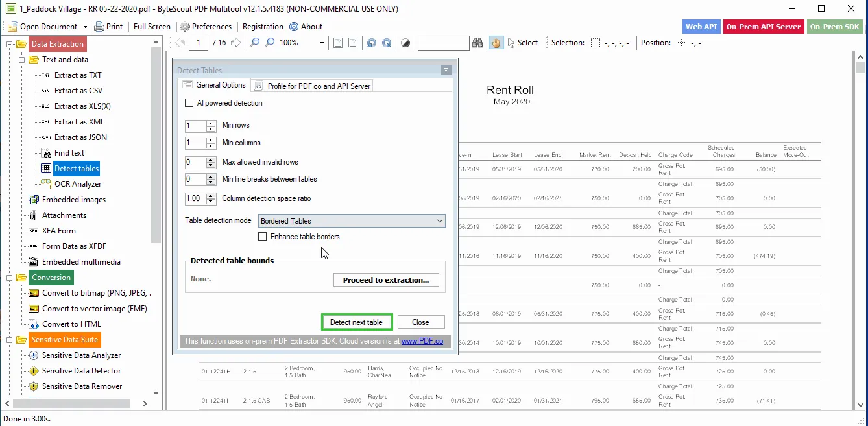Open Embedded images extraction

point(73,199)
